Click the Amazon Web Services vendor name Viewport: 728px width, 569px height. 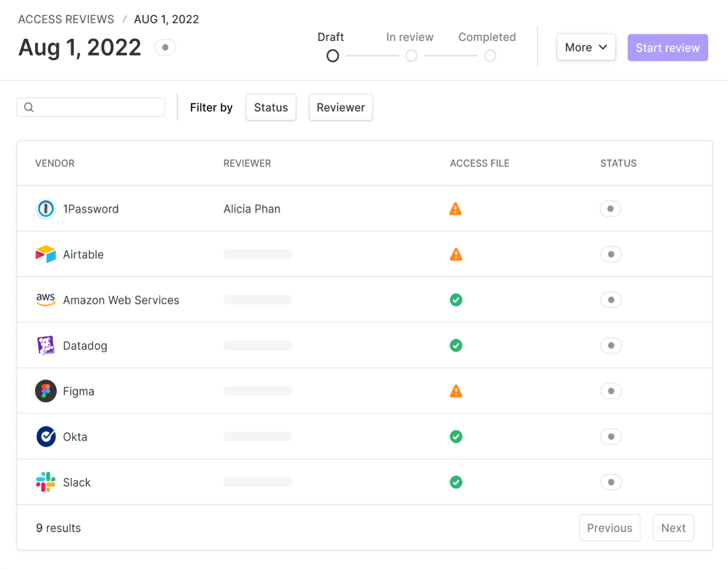tap(121, 300)
